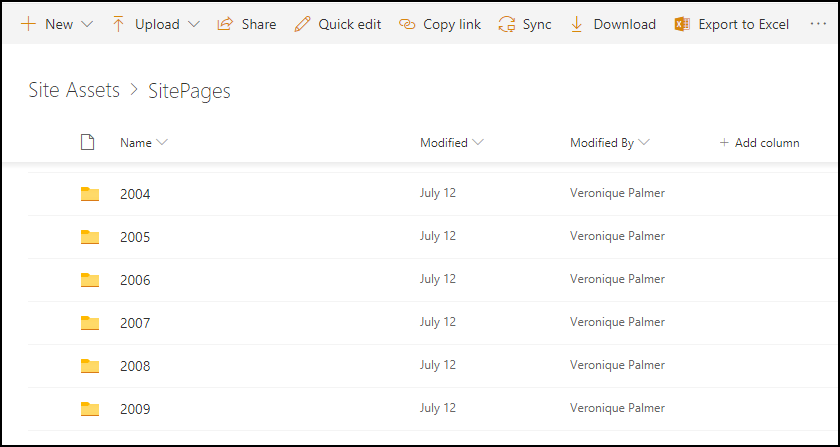Click the Quick edit pencil icon
840x447 pixels.
coord(302,24)
